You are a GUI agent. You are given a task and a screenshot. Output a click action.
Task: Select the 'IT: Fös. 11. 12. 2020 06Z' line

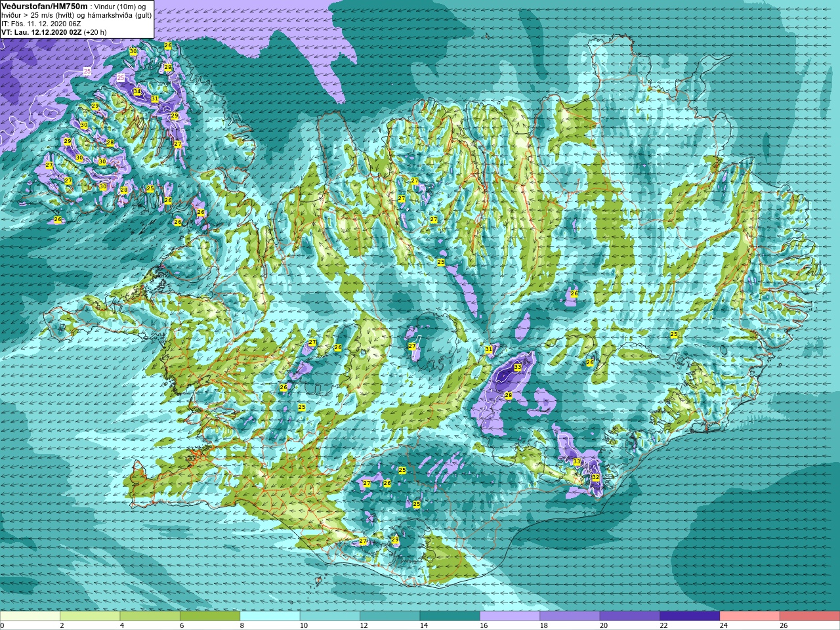[x=41, y=24]
